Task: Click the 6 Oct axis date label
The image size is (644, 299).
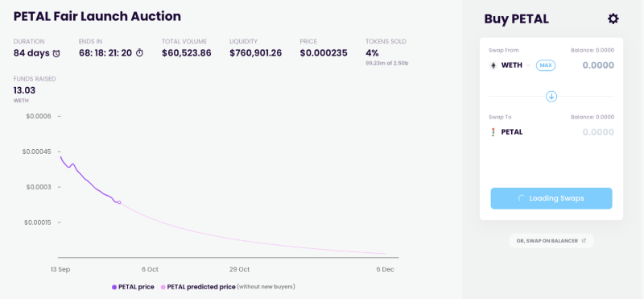Action: [x=150, y=269]
